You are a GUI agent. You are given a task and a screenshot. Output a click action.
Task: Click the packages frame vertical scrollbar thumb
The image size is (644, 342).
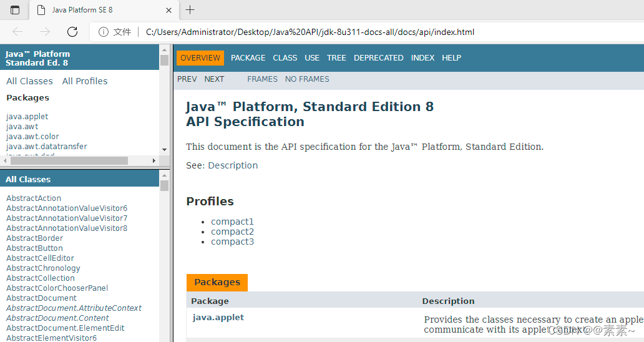(x=164, y=61)
